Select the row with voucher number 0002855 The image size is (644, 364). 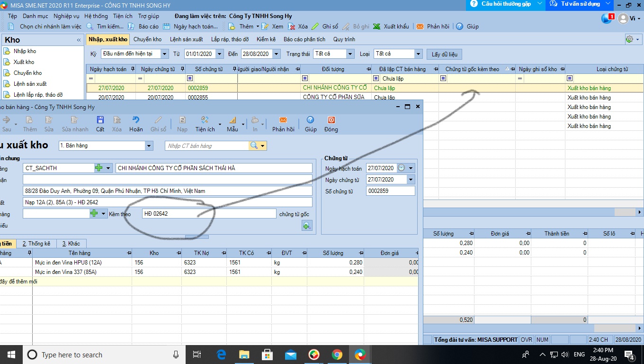[365, 98]
